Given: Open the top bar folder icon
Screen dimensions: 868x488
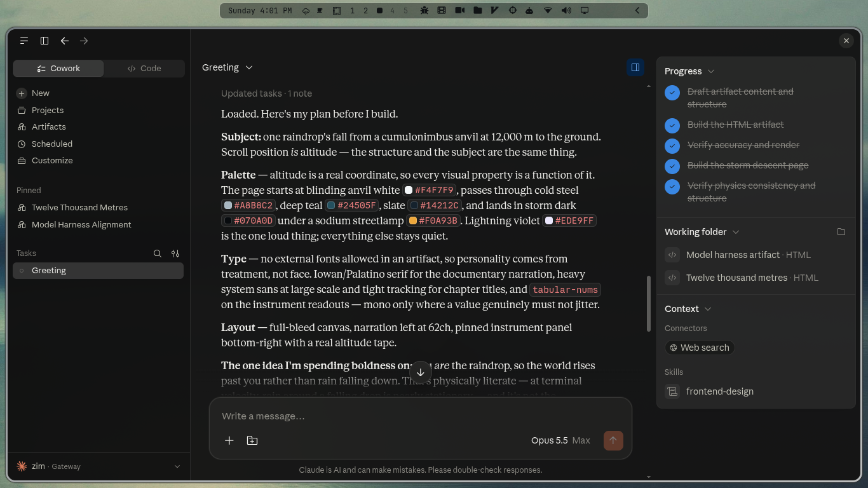Looking at the screenshot, I should (477, 11).
